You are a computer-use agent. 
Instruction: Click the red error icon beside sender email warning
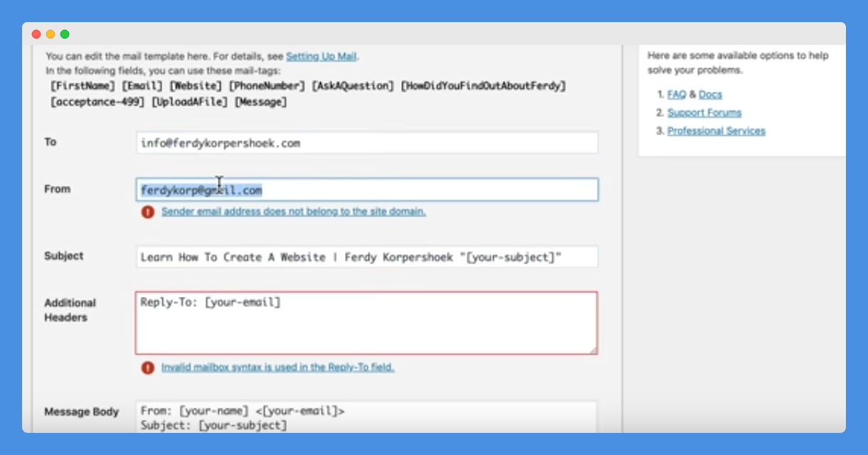147,211
